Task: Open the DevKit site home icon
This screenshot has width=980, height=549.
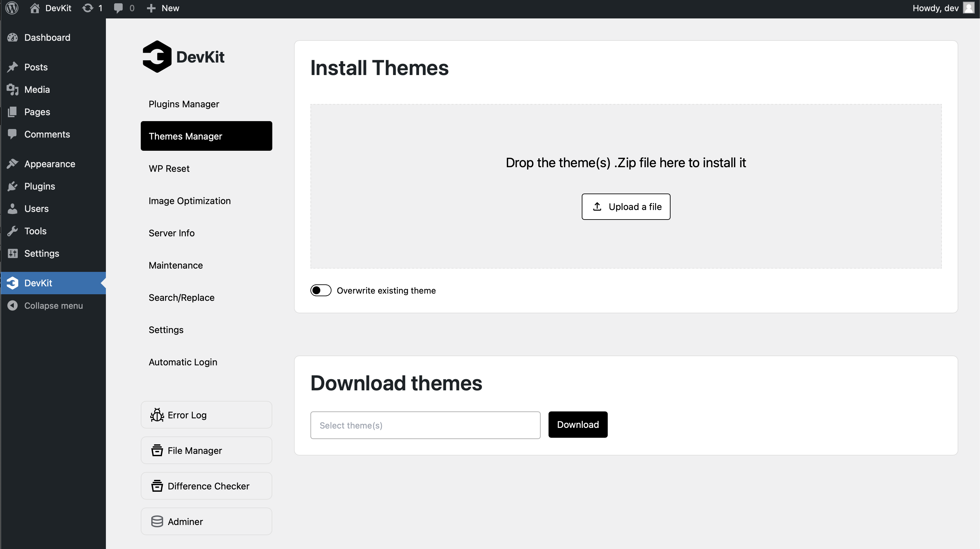Action: (x=35, y=8)
